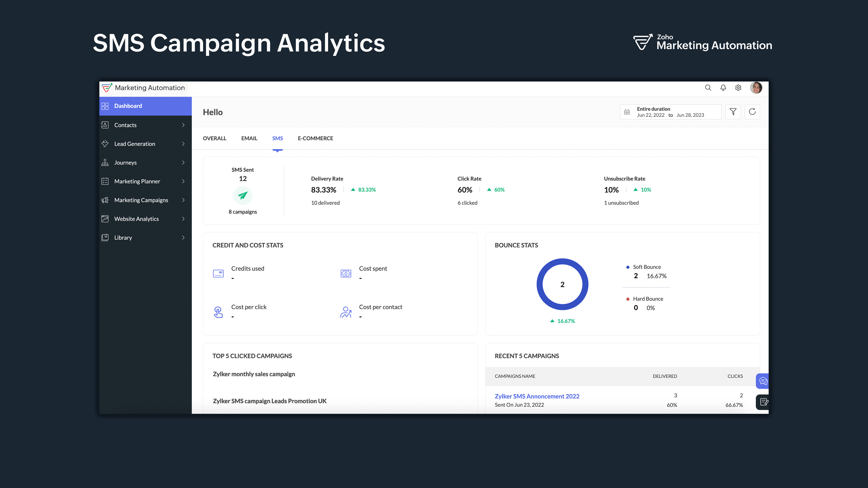Click the search magnifier icon
The height and width of the screenshot is (488, 868).
(708, 88)
